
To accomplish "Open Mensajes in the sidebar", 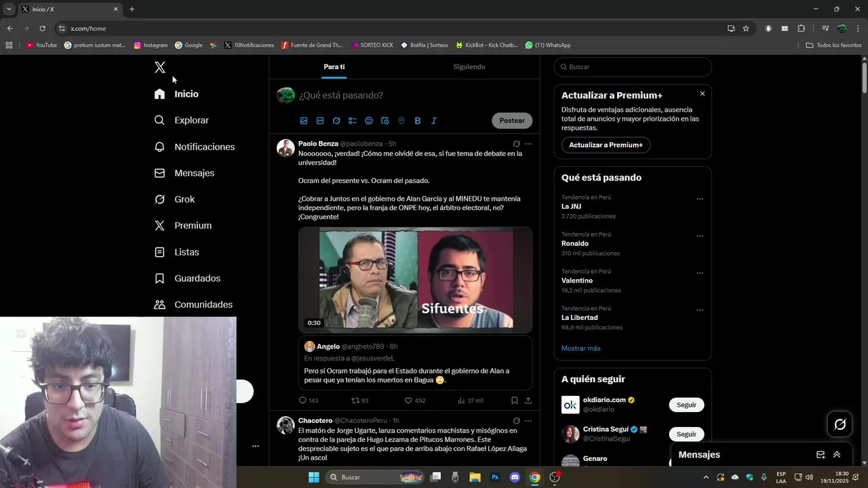I will 184,173.
